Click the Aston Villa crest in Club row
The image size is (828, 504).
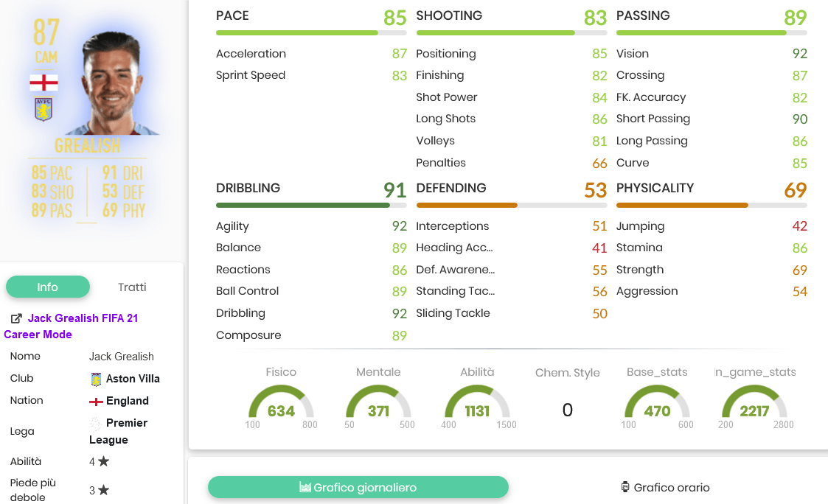click(96, 379)
